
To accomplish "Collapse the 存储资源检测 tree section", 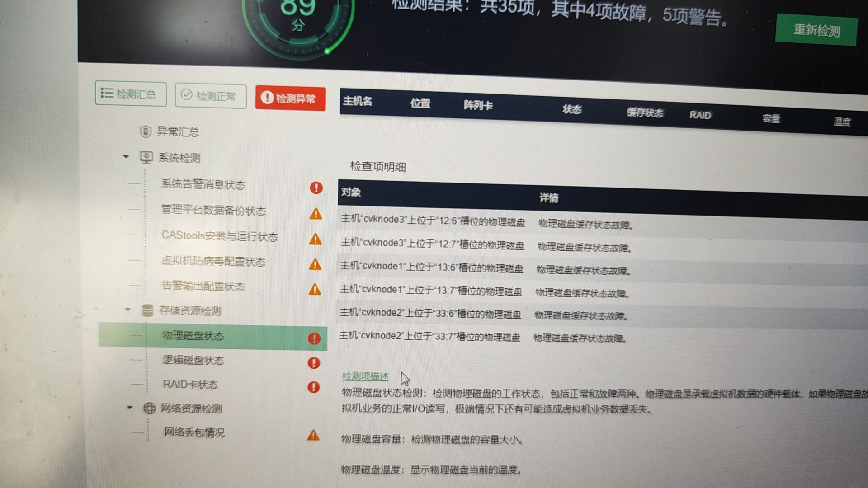I will [x=128, y=310].
